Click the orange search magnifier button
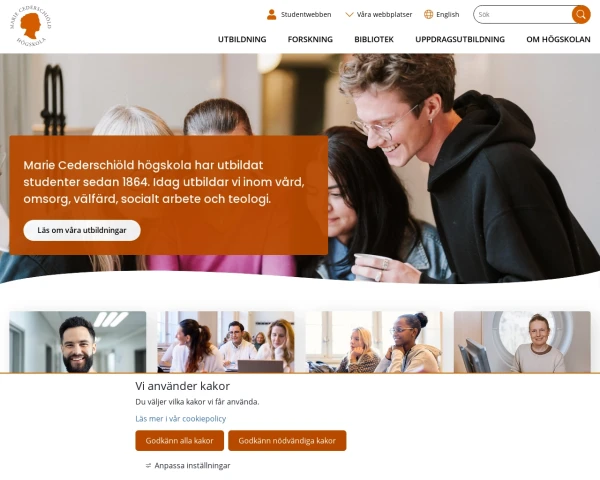This screenshot has height=480, width=600. click(581, 15)
